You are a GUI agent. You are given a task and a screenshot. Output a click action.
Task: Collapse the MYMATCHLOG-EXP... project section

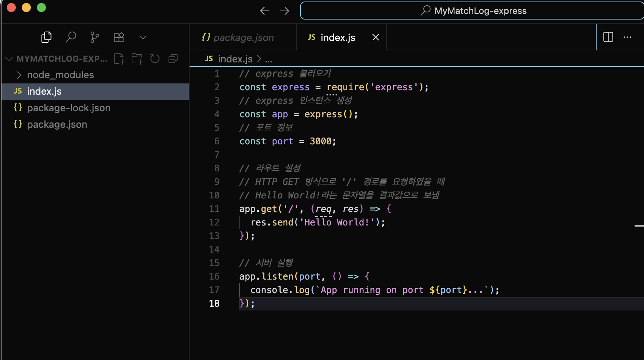[x=56, y=59]
